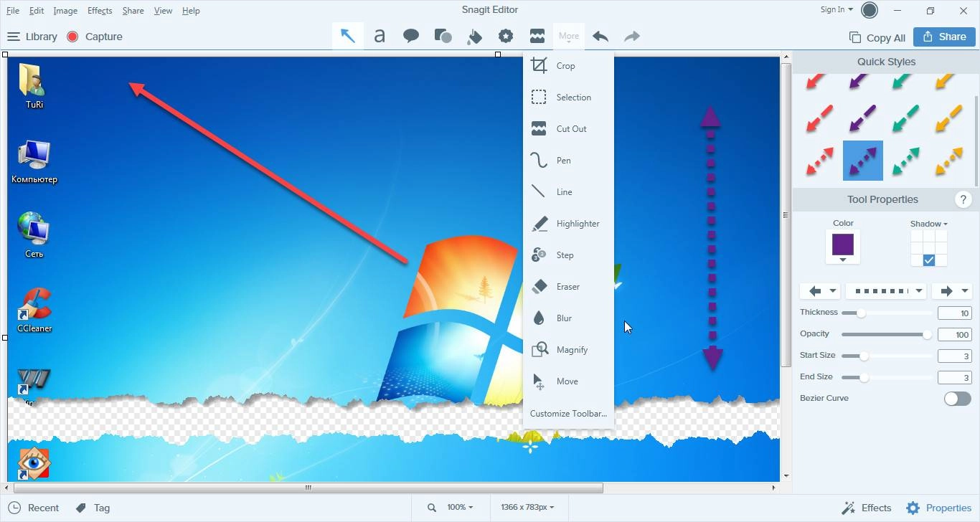The width and height of the screenshot is (980, 522).
Task: Open the user profile avatar icon
Action: [x=870, y=10]
